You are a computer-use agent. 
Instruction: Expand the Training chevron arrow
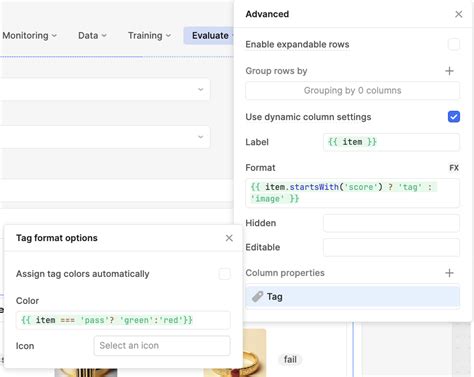(168, 36)
